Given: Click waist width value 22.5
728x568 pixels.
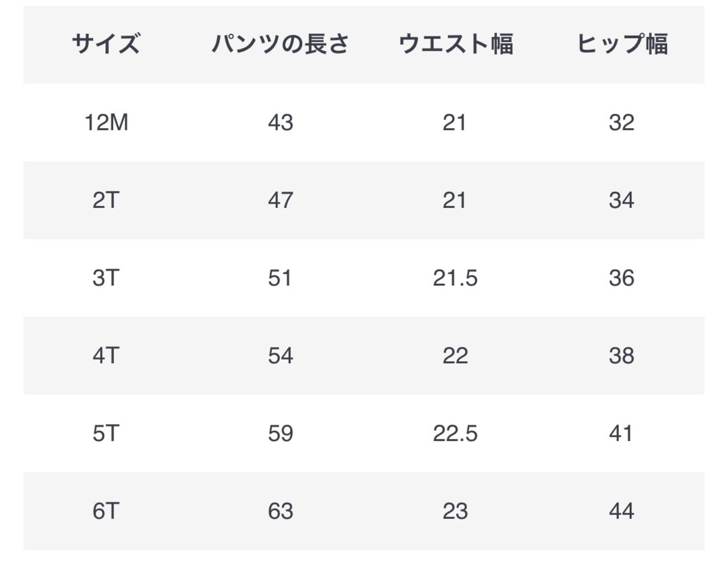Looking at the screenshot, I should coord(455,434).
